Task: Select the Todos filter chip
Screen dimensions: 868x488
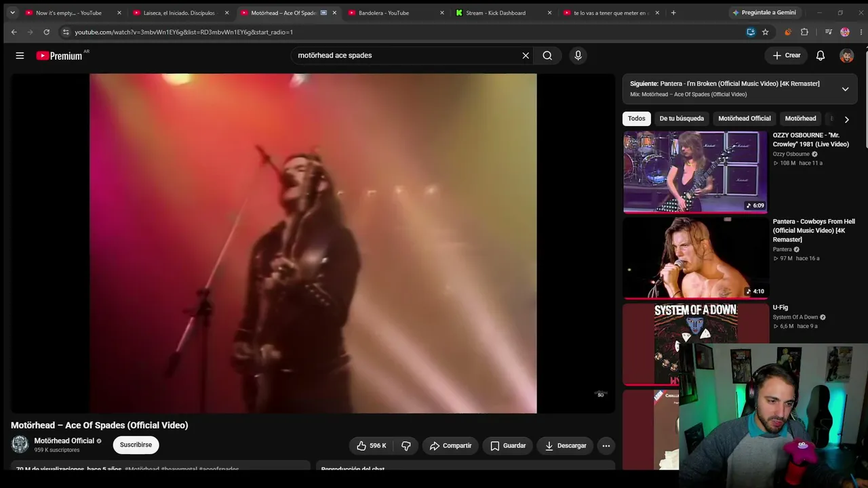Action: pyautogui.click(x=637, y=119)
